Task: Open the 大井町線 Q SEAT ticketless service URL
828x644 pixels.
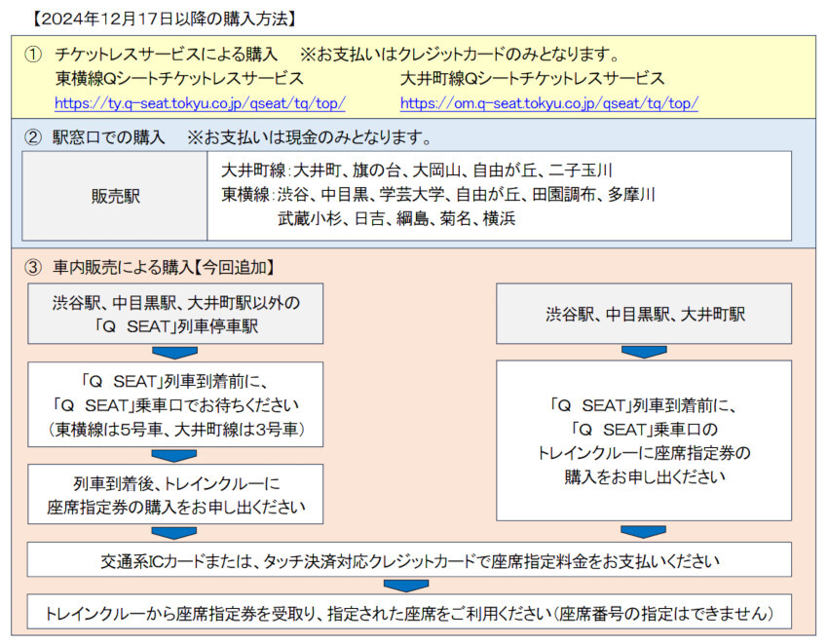Action: 548,102
